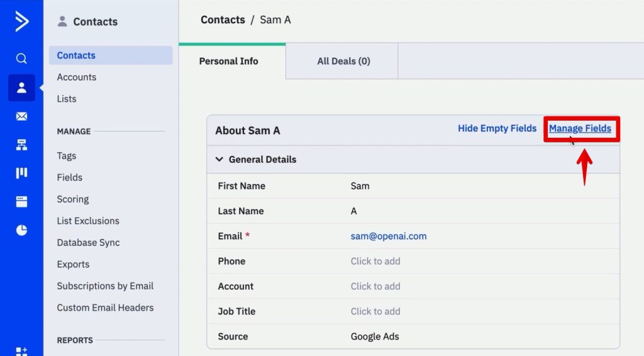Click to add a Job Title
Screen dimensions: 644x356
pyautogui.click(x=375, y=311)
